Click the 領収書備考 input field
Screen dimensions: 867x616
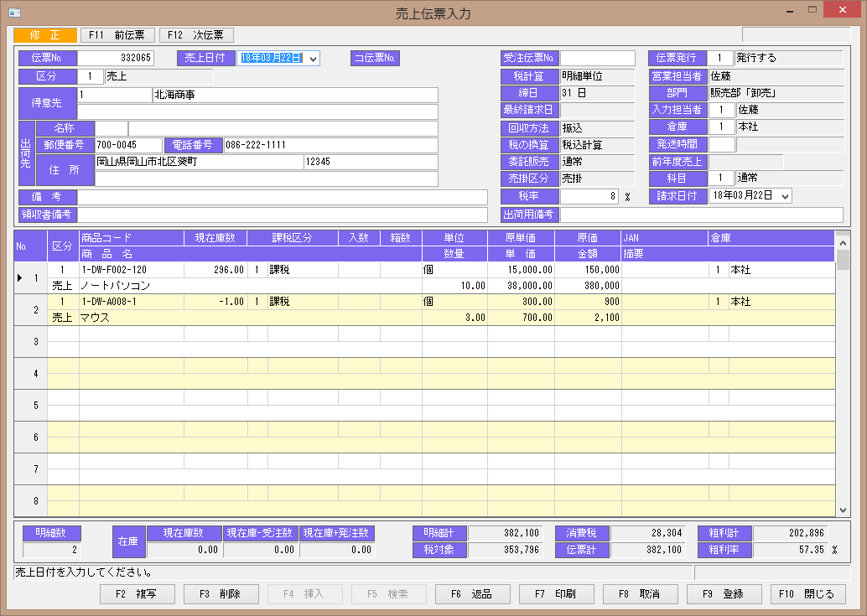click(283, 215)
